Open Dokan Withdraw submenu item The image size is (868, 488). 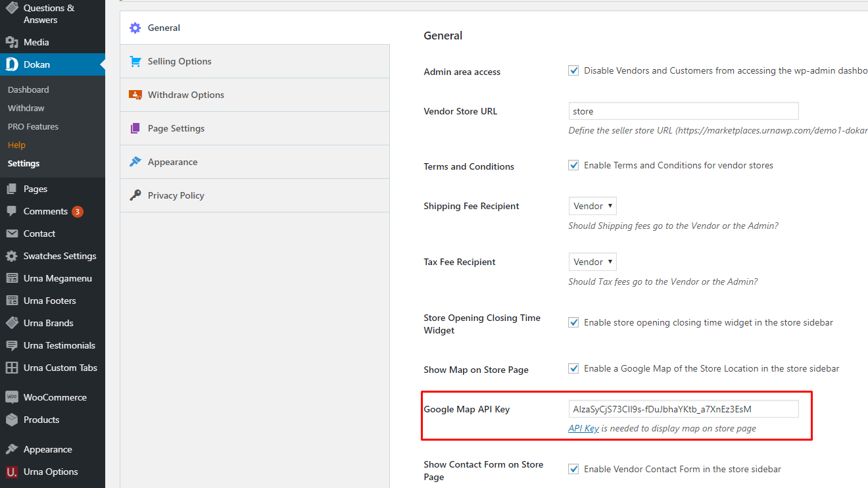(26, 108)
